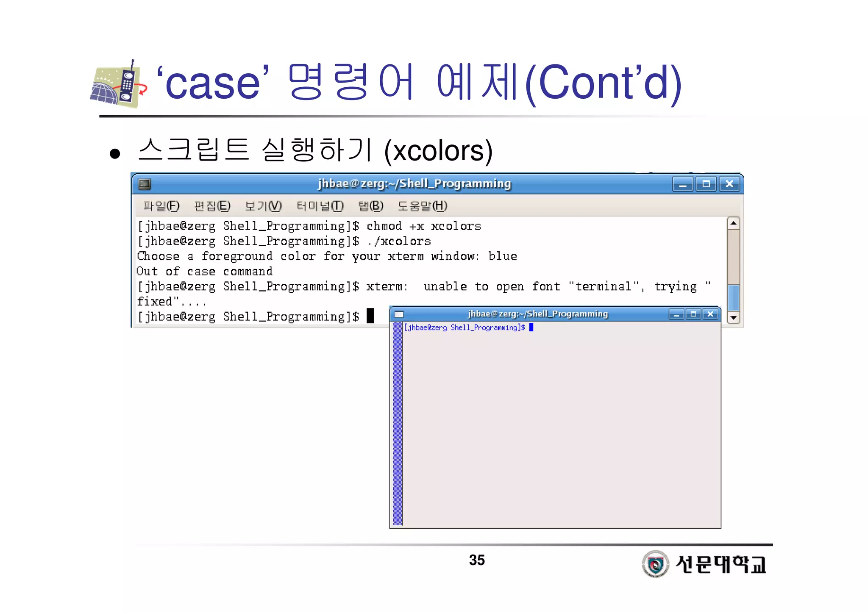Click the 선문대학교 university logo emblem

pyautogui.click(x=655, y=564)
